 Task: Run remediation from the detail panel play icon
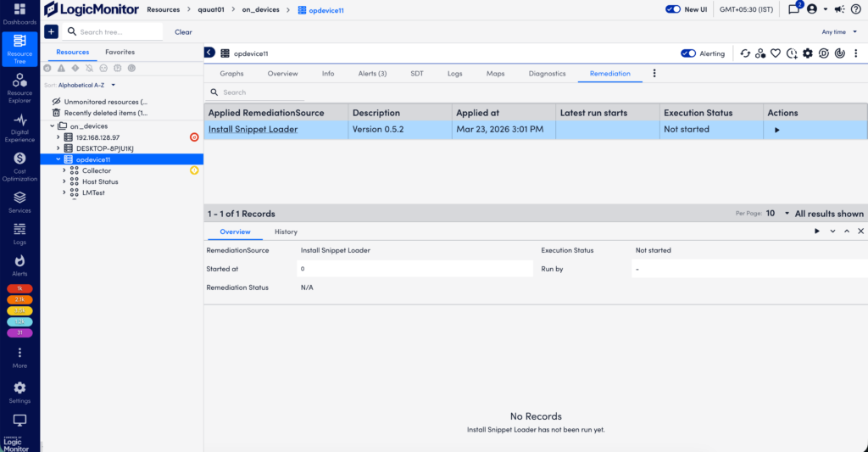(x=817, y=231)
